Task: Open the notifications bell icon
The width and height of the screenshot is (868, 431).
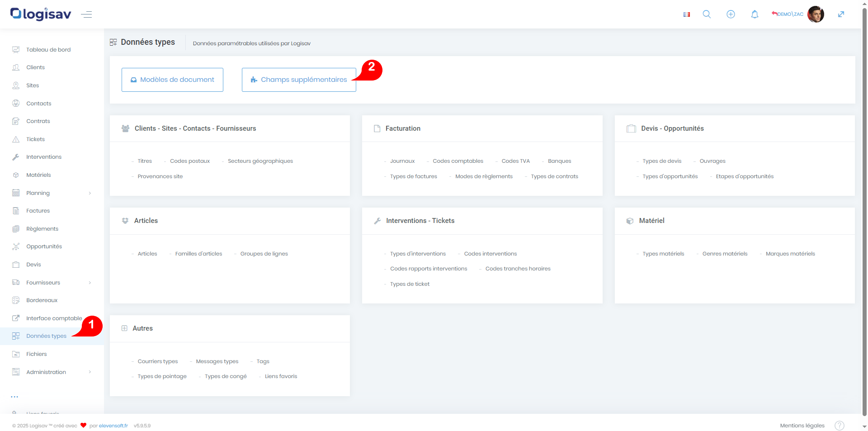Action: tap(755, 14)
